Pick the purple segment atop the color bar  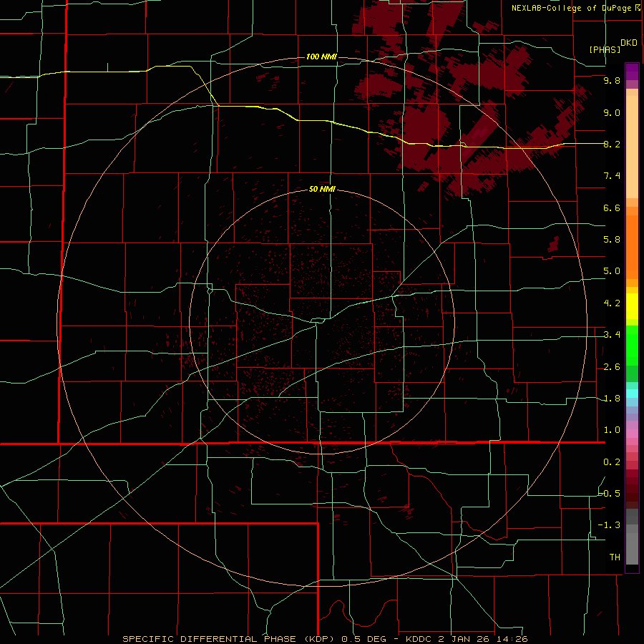tap(632, 72)
